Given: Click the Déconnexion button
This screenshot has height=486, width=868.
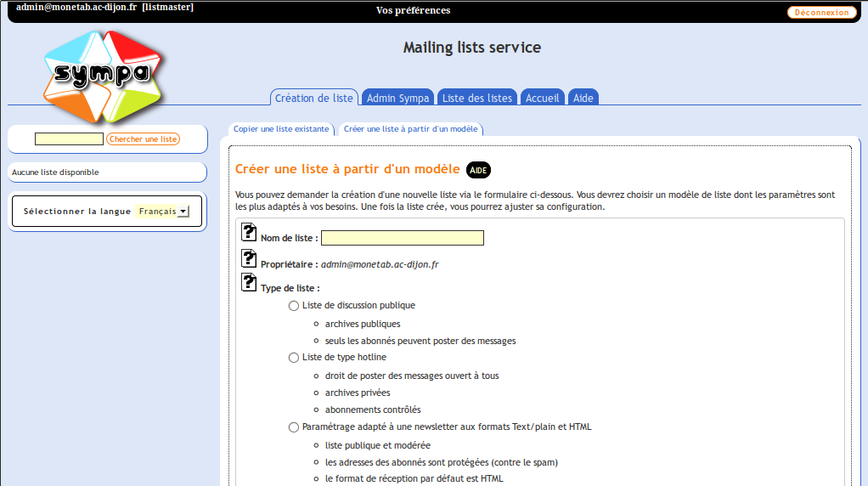Looking at the screenshot, I should coord(822,12).
